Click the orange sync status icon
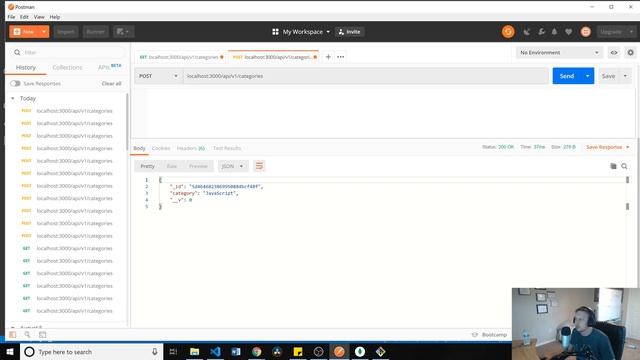Viewport: 640px width, 360px height. coord(508,32)
